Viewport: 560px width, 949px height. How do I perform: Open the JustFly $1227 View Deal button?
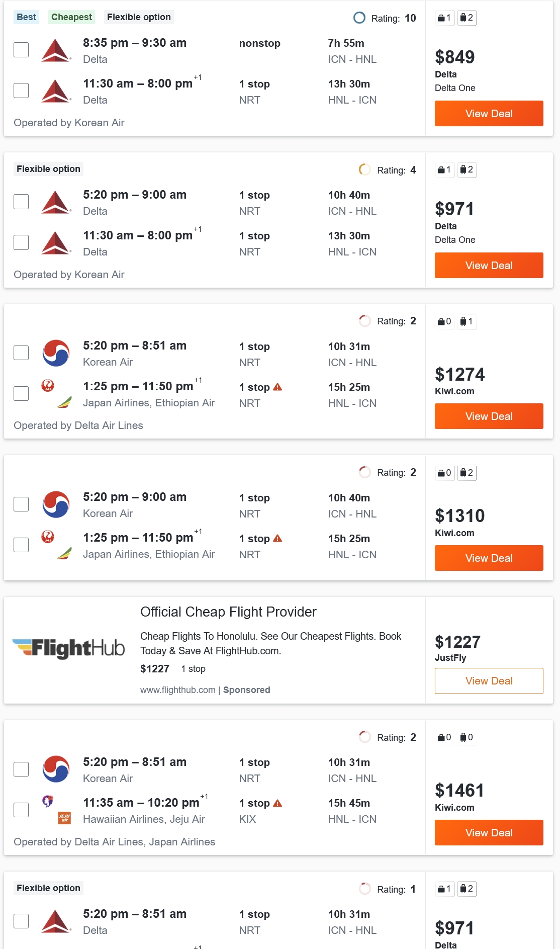[489, 681]
